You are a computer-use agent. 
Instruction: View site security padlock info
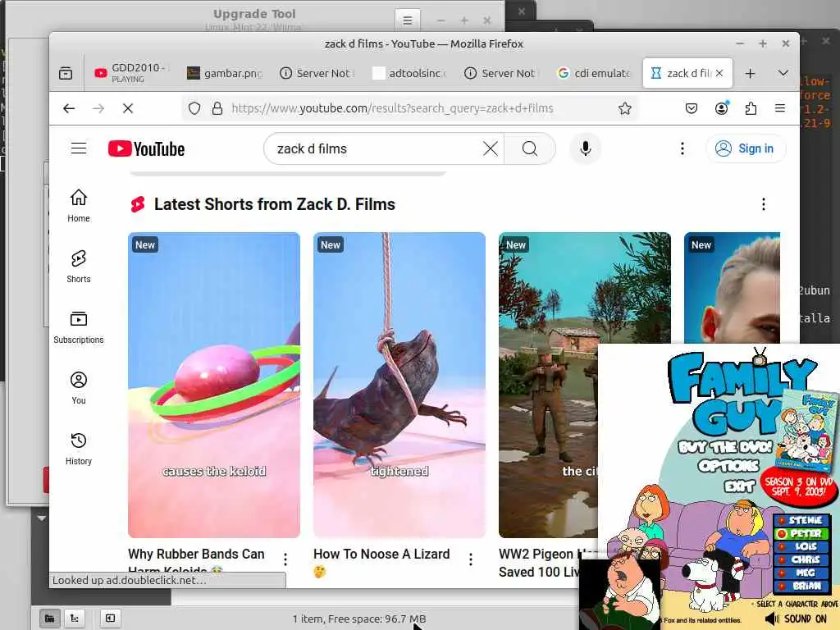click(217, 108)
